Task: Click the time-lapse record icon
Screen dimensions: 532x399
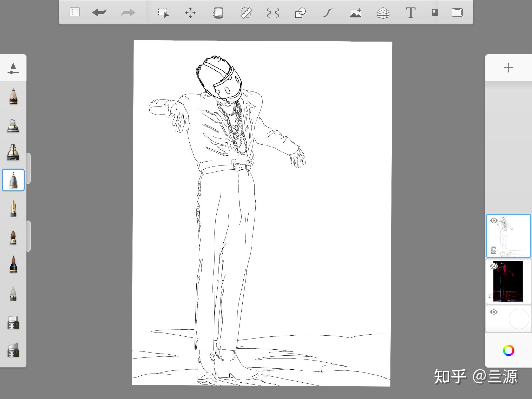Action: [x=435, y=12]
